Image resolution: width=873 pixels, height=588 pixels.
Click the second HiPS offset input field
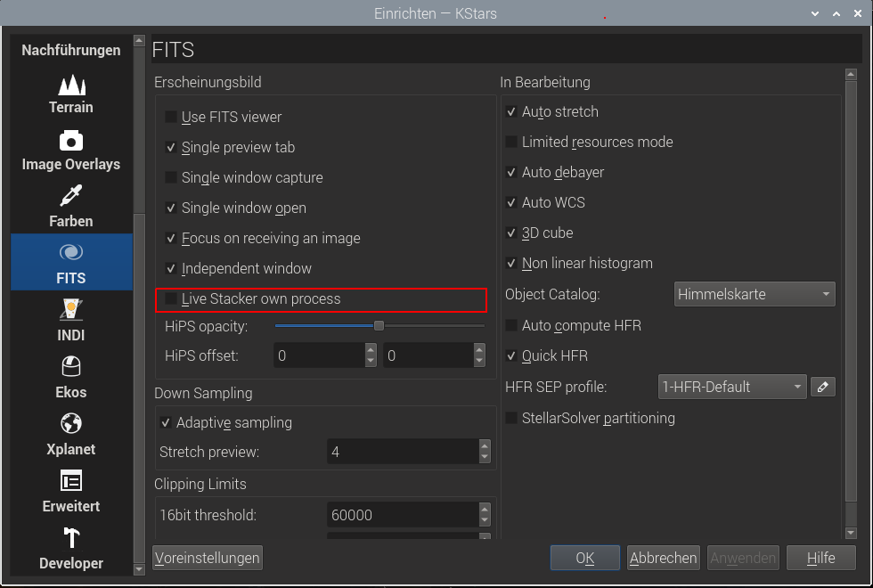pos(428,355)
